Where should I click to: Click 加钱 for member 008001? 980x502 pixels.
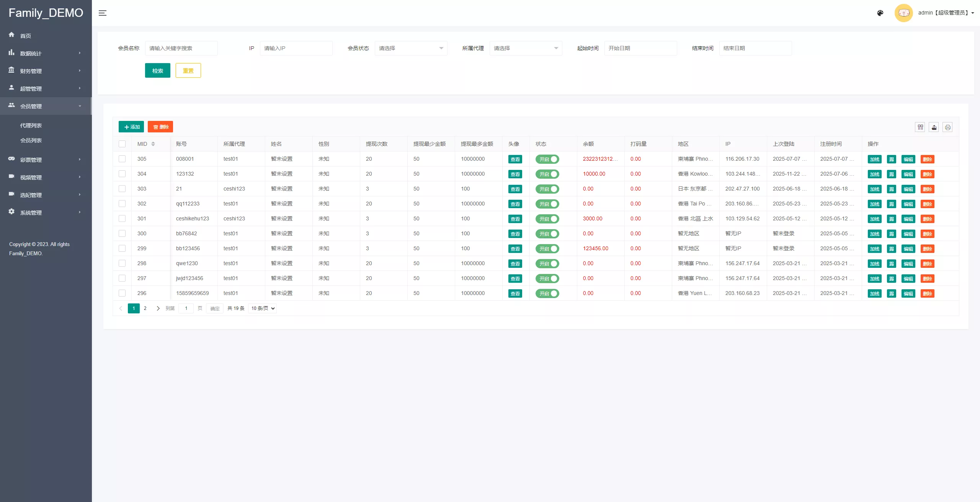[x=874, y=159]
